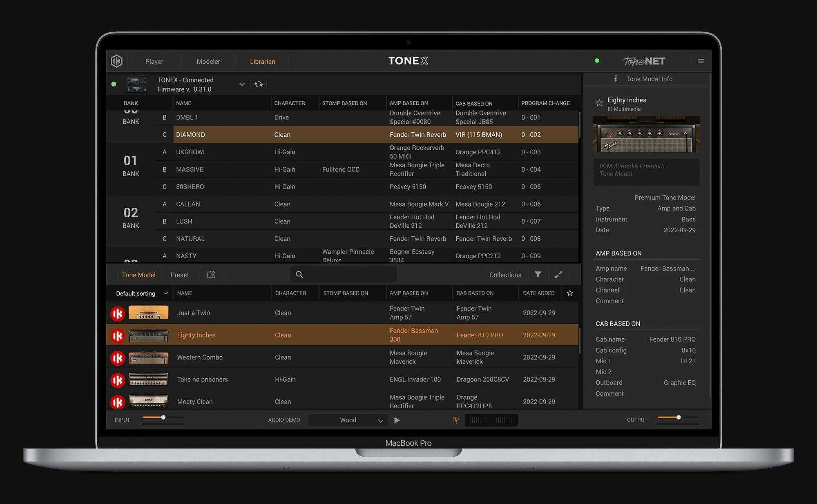The width and height of the screenshot is (817, 504).
Task: Open the Default sorting dropdown
Action: pyautogui.click(x=141, y=293)
